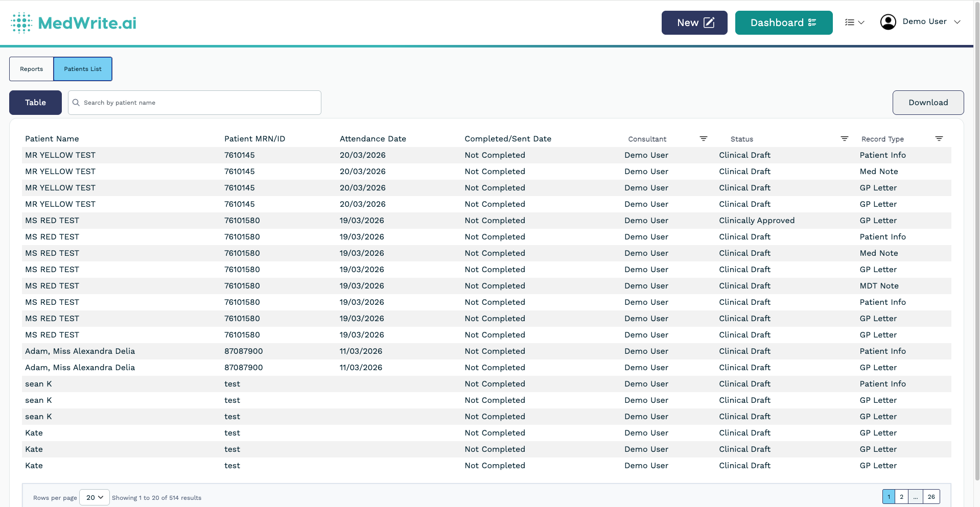Click the Download button
Viewport: 980px width, 507px height.
pos(927,103)
